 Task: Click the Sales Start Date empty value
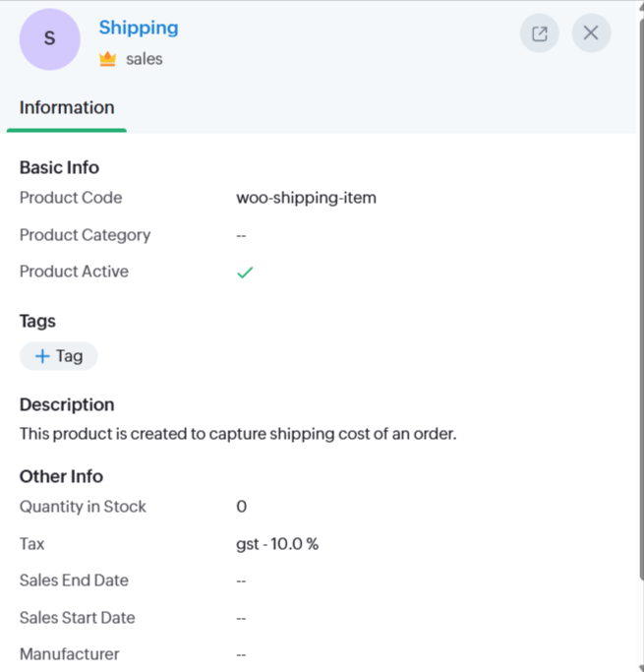(x=241, y=619)
